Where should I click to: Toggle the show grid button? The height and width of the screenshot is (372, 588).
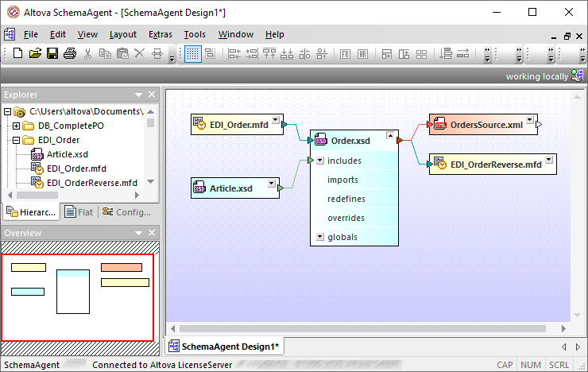coord(193,54)
